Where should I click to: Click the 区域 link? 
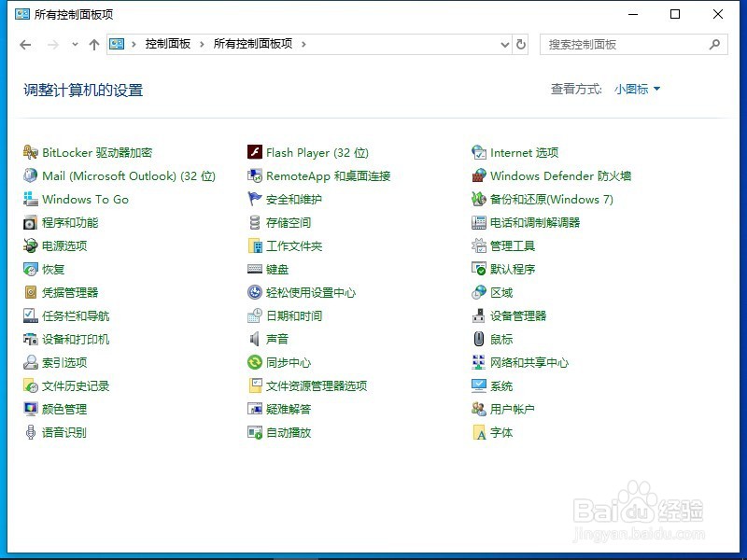coord(501,292)
